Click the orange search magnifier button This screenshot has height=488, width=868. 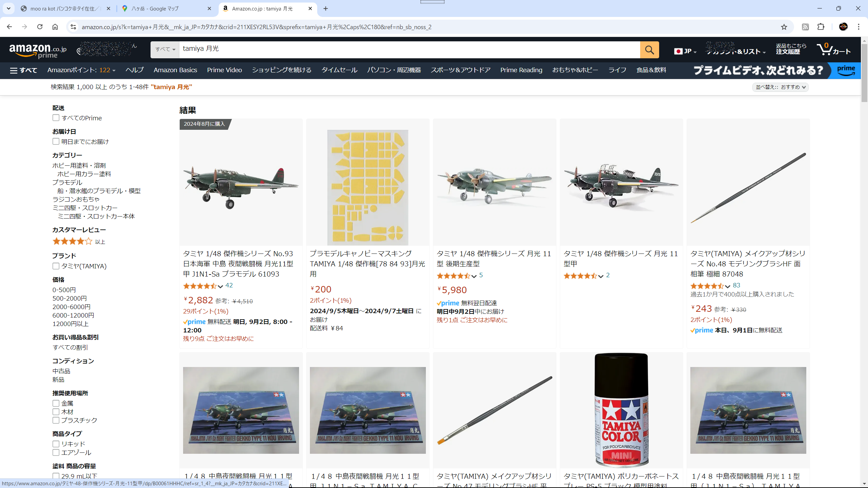click(x=649, y=50)
